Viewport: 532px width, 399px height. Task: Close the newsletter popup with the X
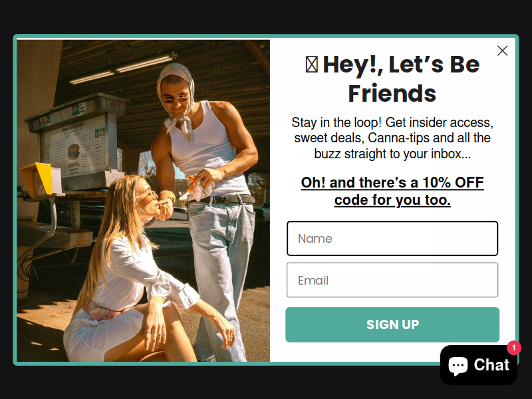502,51
